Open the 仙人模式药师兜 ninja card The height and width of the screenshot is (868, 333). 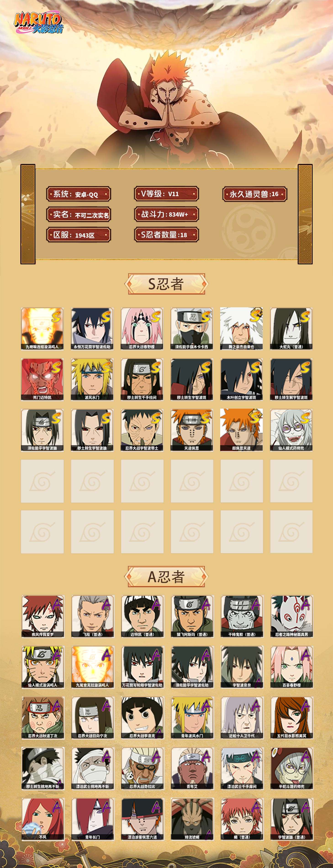(x=291, y=430)
